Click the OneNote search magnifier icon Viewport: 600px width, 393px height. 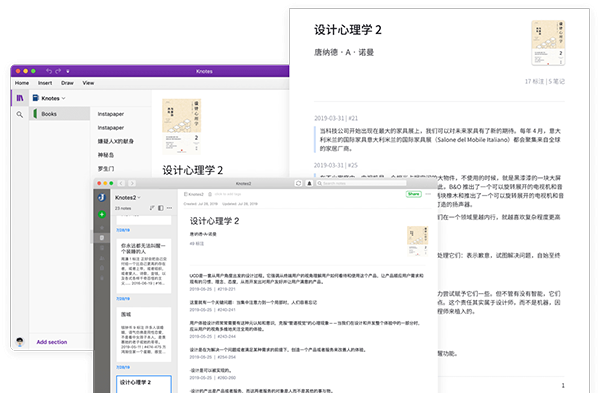20,114
